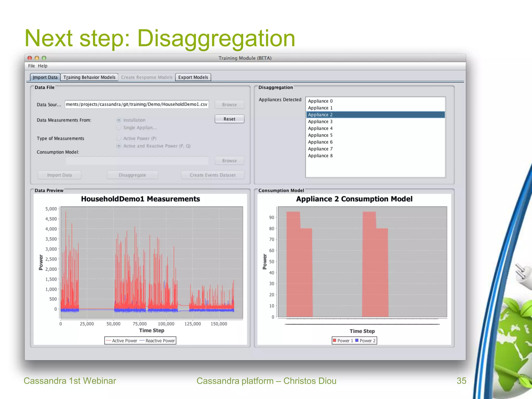
Task: Select Appliance 7 in detected list
Action: 375,149
